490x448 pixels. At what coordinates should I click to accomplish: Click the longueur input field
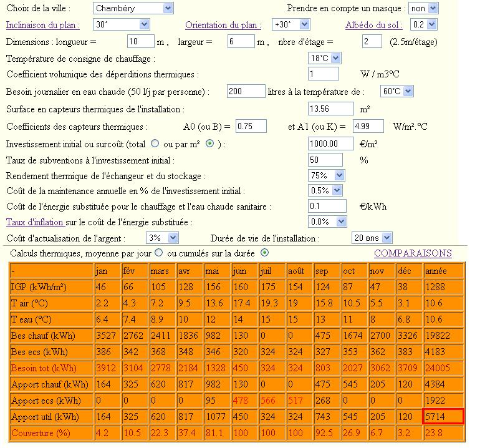pos(140,41)
